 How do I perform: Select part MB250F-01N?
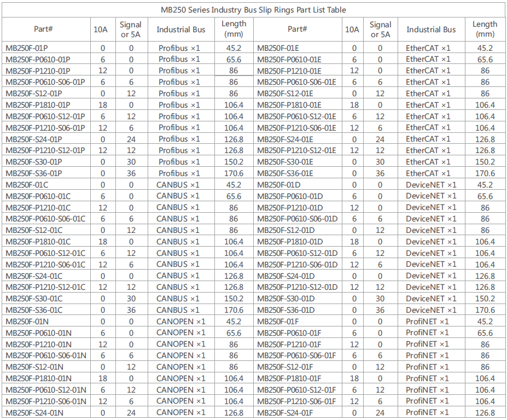(27, 322)
